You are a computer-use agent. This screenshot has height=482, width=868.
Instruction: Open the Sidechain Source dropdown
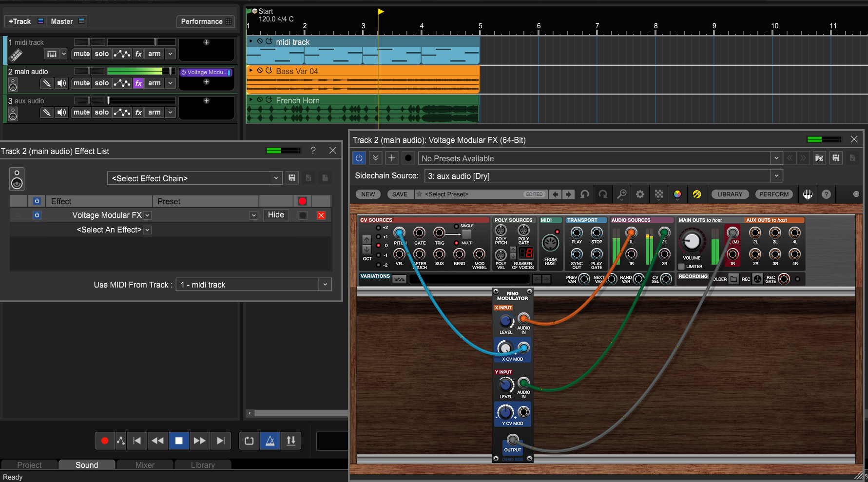(603, 176)
